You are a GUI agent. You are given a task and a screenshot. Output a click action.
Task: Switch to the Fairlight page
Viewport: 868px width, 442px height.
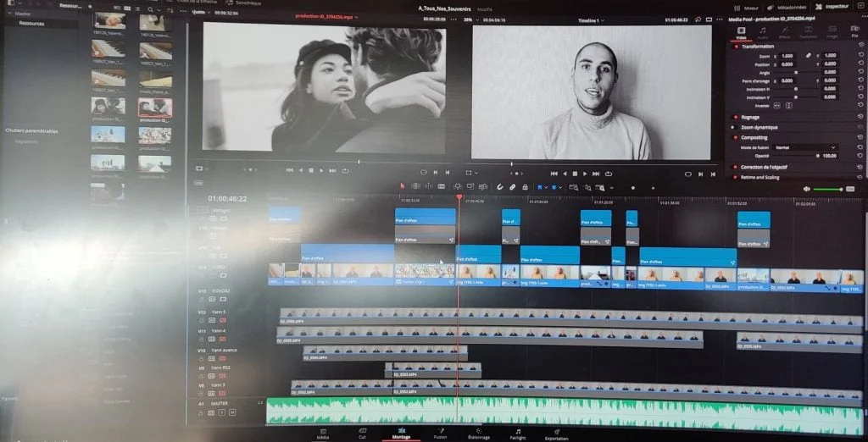click(x=518, y=434)
